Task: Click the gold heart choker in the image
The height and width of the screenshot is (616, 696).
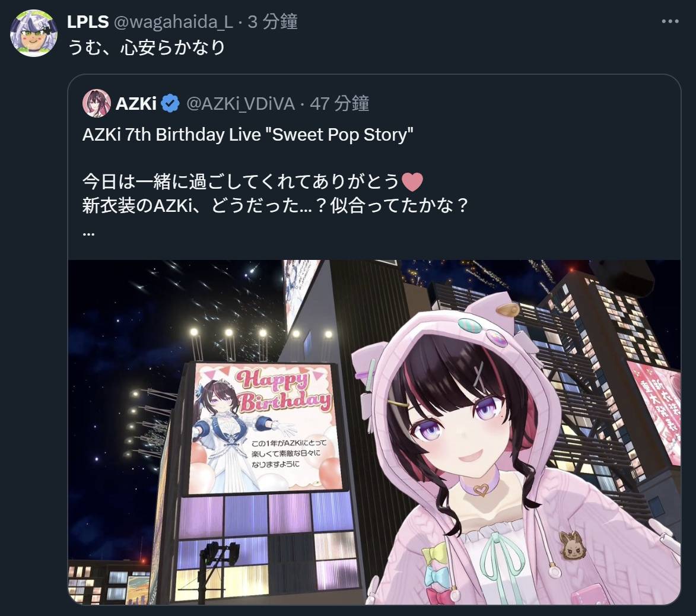Action: [480, 490]
